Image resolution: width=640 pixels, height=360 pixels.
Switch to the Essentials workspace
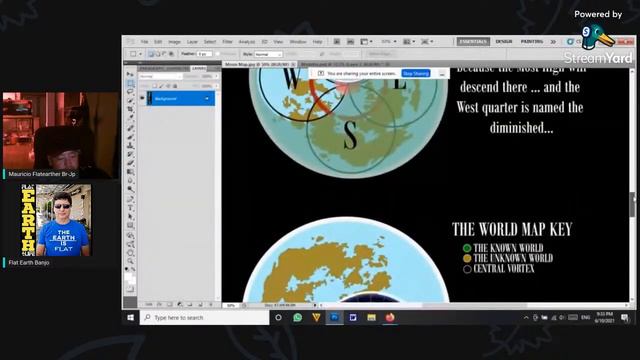473,42
